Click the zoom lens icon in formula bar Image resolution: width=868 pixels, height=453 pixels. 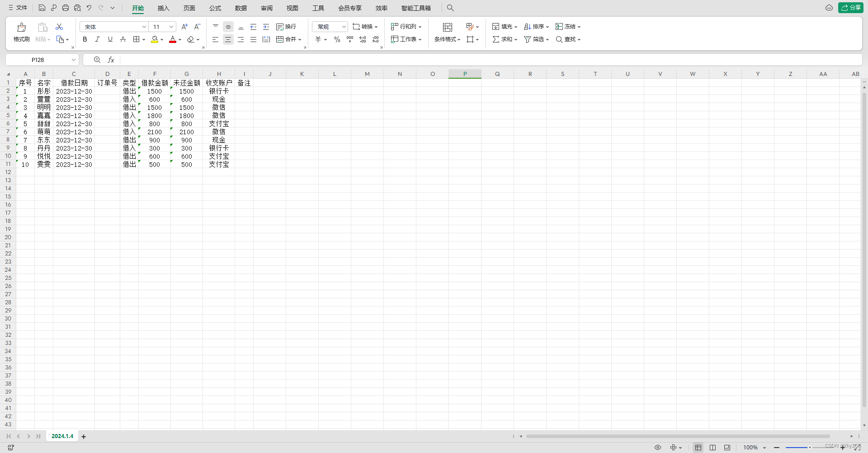tap(97, 60)
